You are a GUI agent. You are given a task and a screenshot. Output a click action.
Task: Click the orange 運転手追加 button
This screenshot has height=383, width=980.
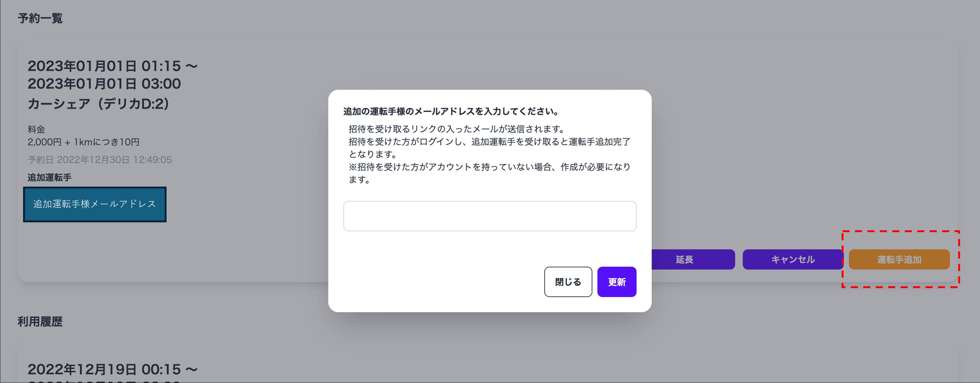898,259
